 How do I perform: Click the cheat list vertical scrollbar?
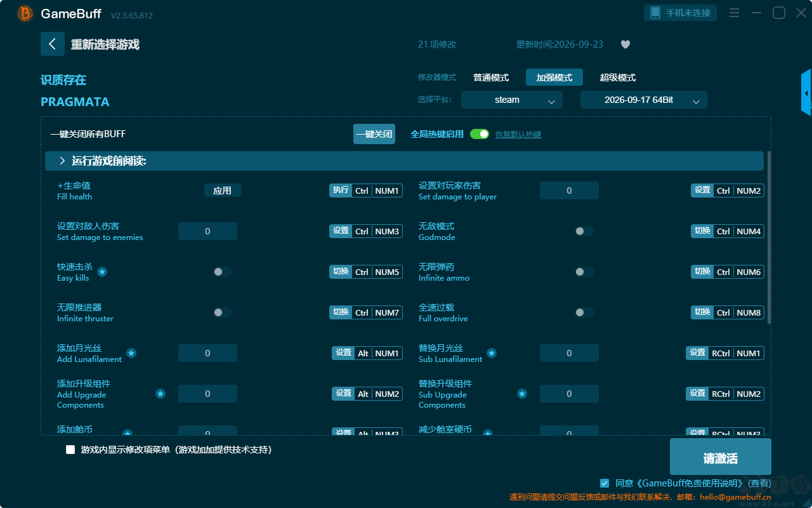(x=769, y=238)
